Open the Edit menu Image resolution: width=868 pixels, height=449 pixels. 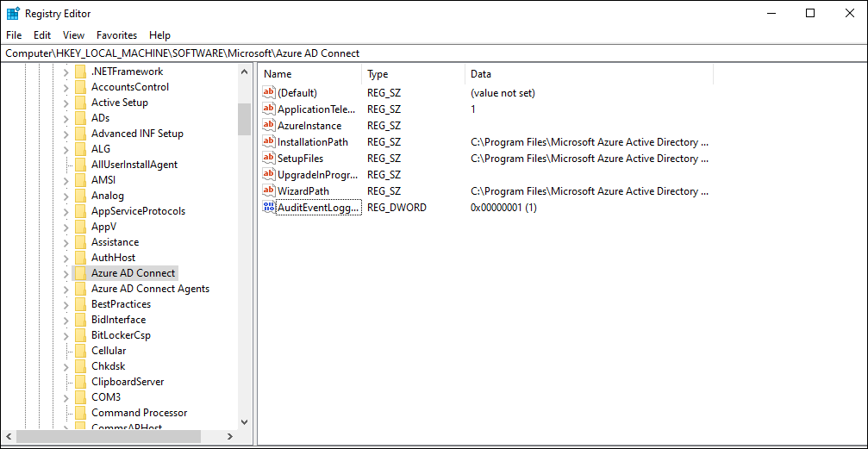click(x=42, y=34)
